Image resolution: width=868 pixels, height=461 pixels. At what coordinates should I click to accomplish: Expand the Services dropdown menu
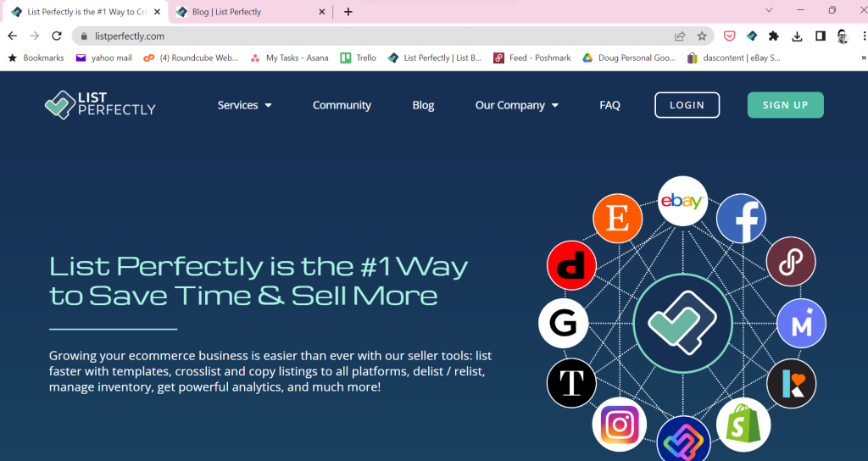click(245, 105)
